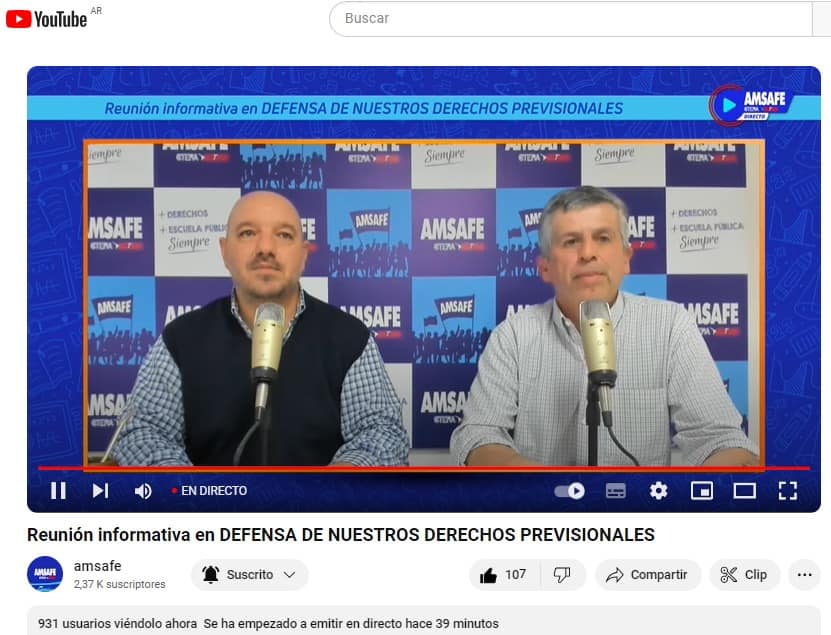Skip to the next video

[100, 491]
